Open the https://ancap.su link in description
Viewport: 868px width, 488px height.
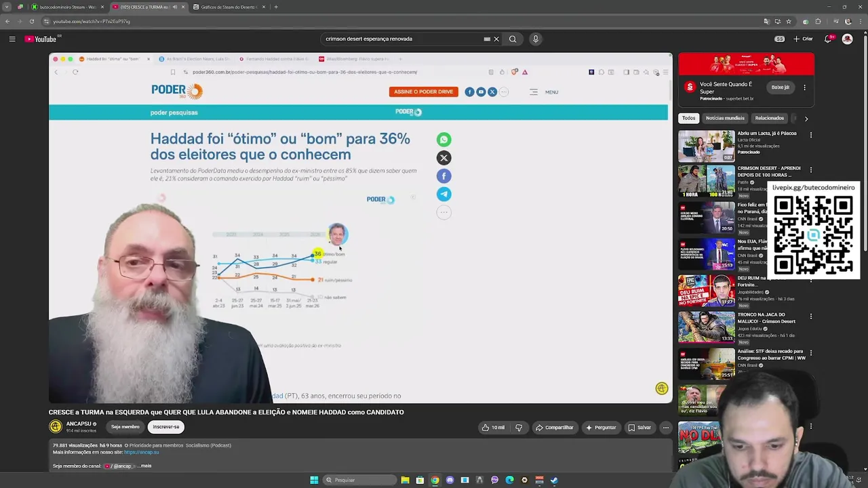coord(141,452)
